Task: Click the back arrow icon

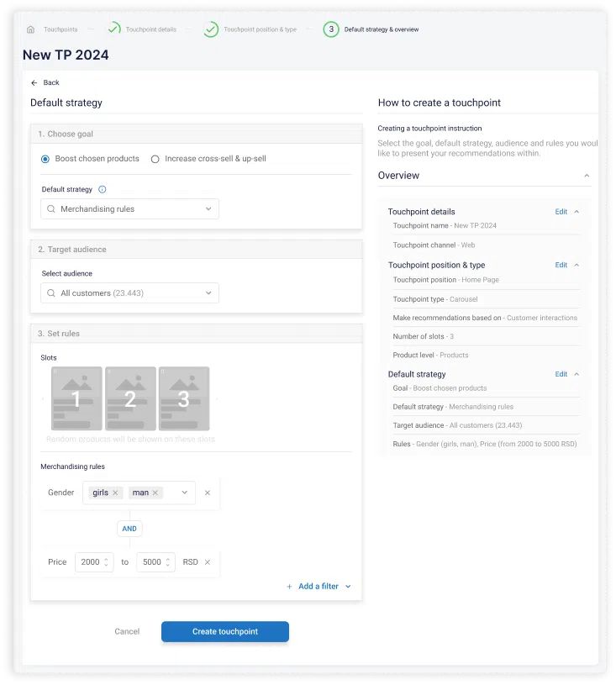Action: 34,82
